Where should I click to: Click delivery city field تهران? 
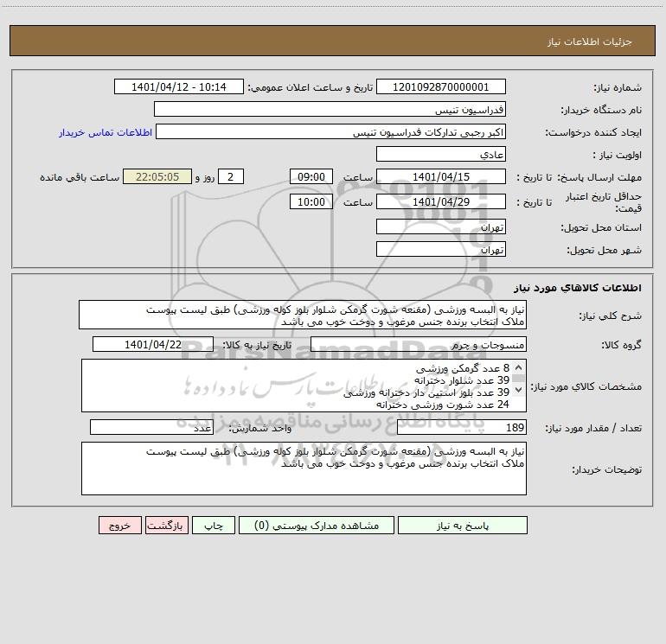pos(441,249)
